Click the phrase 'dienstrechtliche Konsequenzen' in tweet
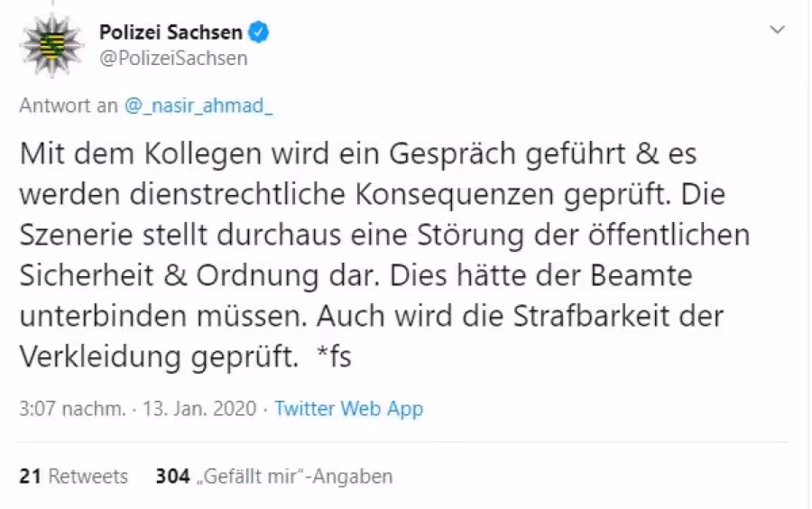The image size is (812, 509). (x=342, y=194)
